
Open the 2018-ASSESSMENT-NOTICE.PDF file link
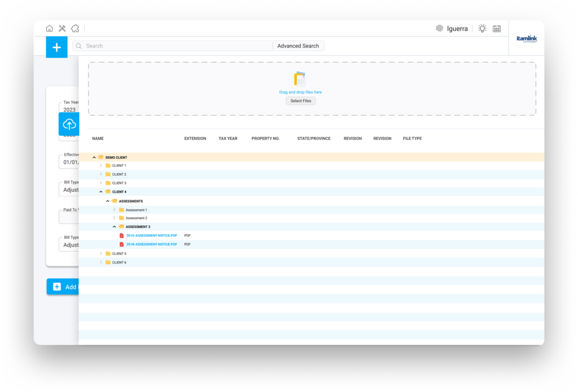(152, 244)
